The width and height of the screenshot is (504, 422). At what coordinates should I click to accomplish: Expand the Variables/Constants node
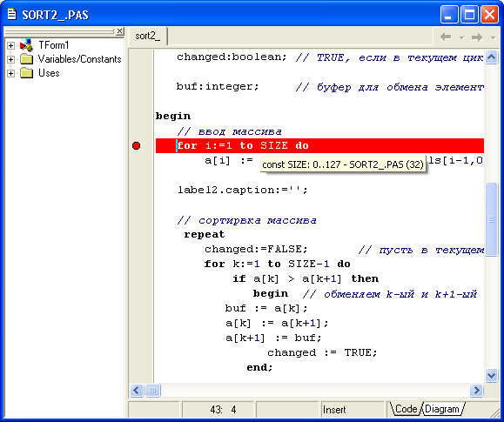10,59
